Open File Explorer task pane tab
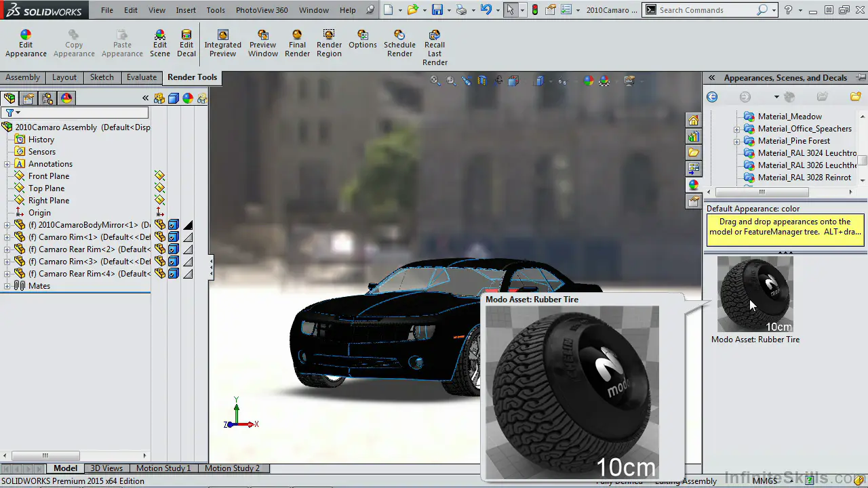 pyautogui.click(x=693, y=152)
